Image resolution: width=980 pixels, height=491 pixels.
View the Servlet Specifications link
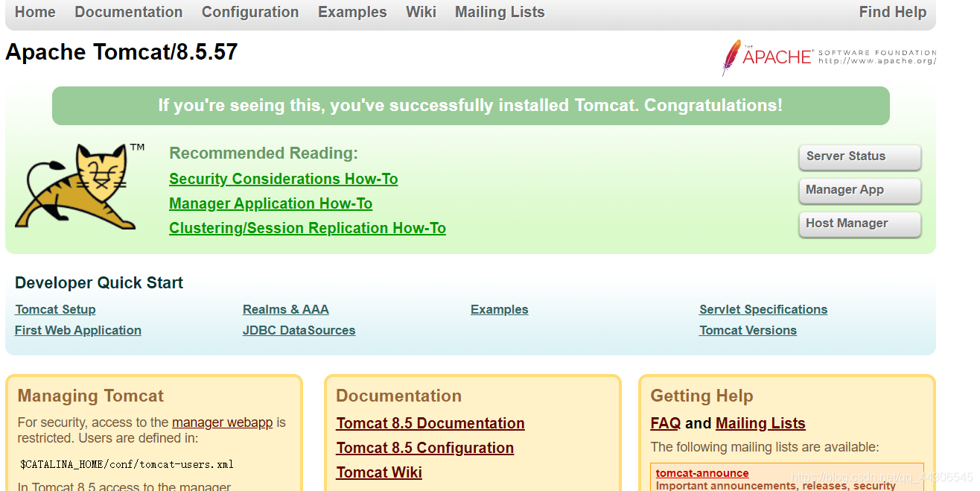click(763, 309)
